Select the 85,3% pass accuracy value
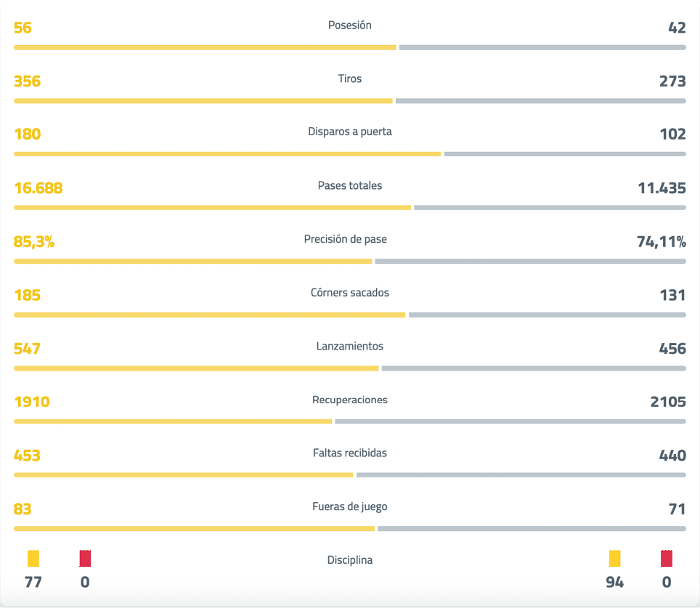The height and width of the screenshot is (614, 700). 34,242
